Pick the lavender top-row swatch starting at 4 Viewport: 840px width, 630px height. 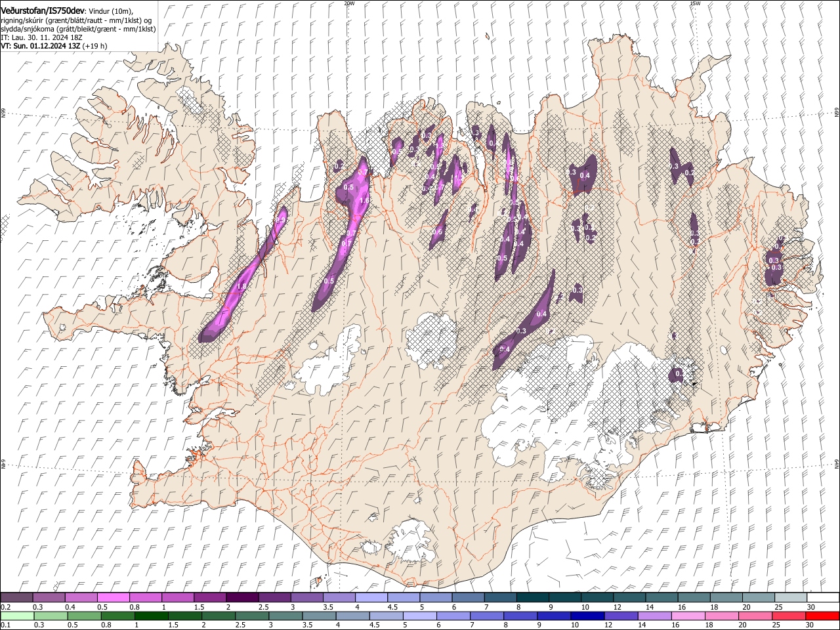click(370, 598)
